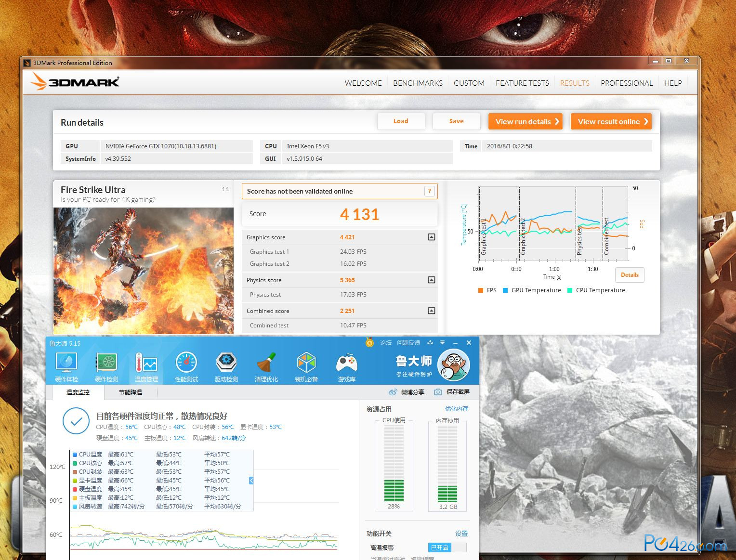
Task: Click the overall Score value 4 131
Action: click(x=359, y=214)
